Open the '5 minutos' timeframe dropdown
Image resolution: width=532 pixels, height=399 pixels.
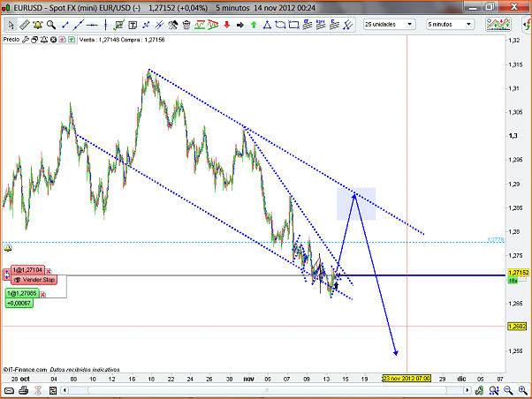pyautogui.click(x=450, y=25)
